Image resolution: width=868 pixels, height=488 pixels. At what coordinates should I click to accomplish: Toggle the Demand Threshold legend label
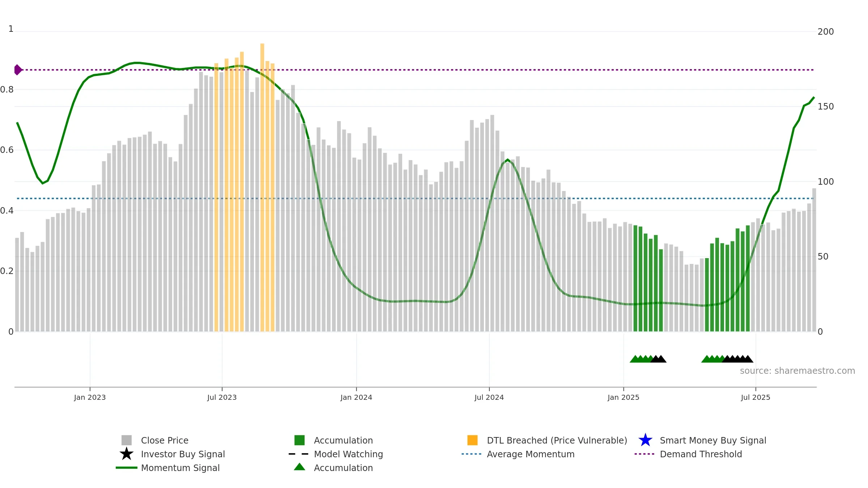701,454
